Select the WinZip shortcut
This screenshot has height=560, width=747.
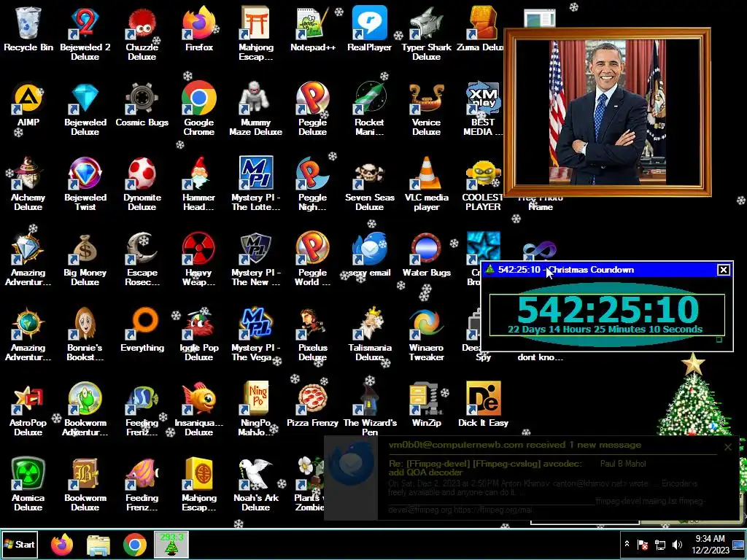click(426, 405)
